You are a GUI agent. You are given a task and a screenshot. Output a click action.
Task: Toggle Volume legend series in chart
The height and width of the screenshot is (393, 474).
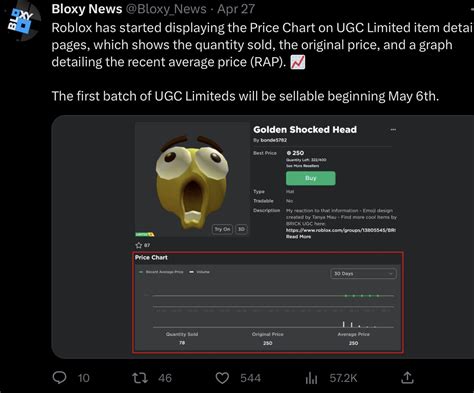click(199, 272)
